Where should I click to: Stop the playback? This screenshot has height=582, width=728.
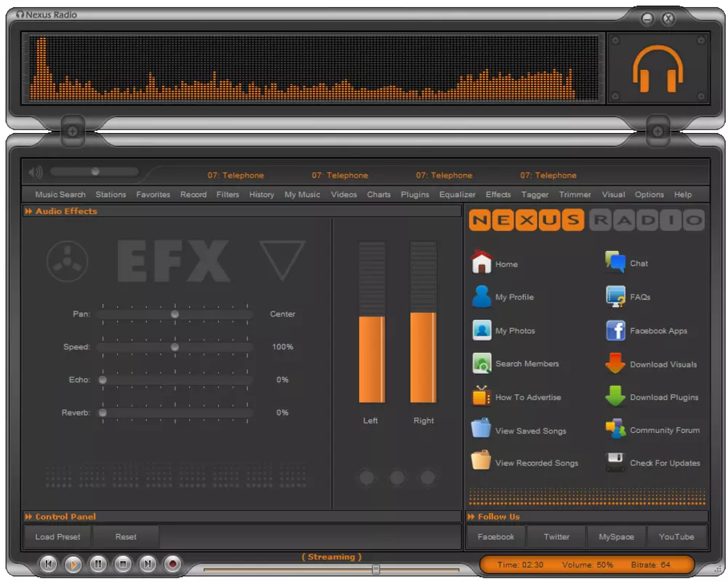click(123, 565)
